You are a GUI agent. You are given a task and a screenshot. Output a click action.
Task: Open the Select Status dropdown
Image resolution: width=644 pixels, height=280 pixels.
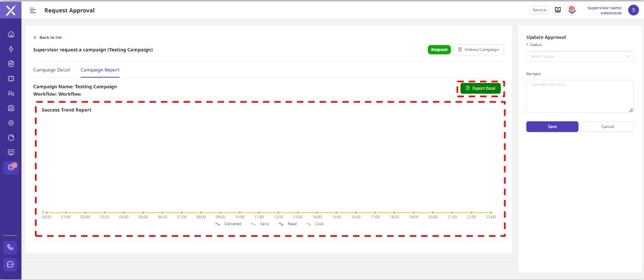tap(579, 56)
